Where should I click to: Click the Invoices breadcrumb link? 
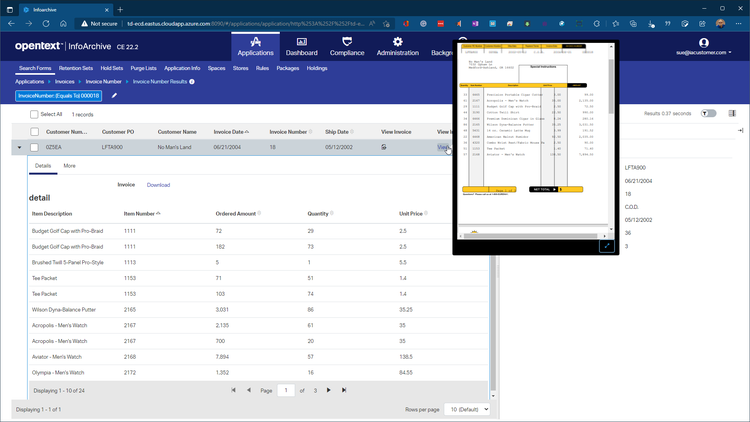[x=65, y=82]
